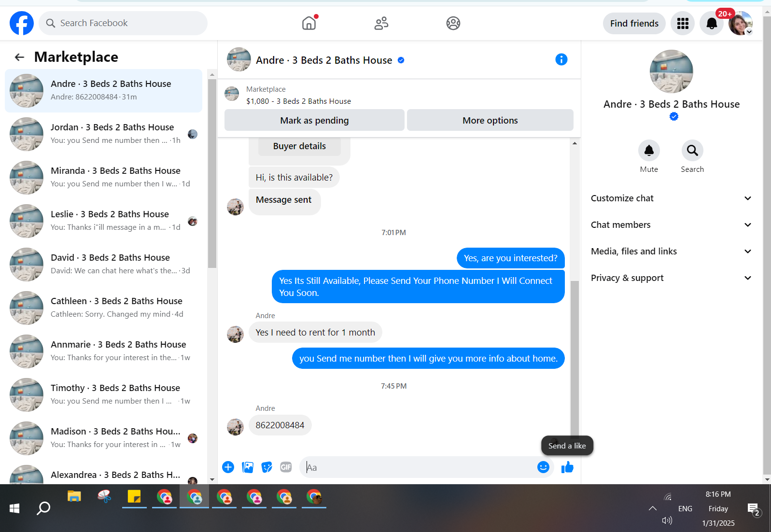Open Cathleen conversation in the list
Screen dimensions: 771x532
click(x=104, y=308)
